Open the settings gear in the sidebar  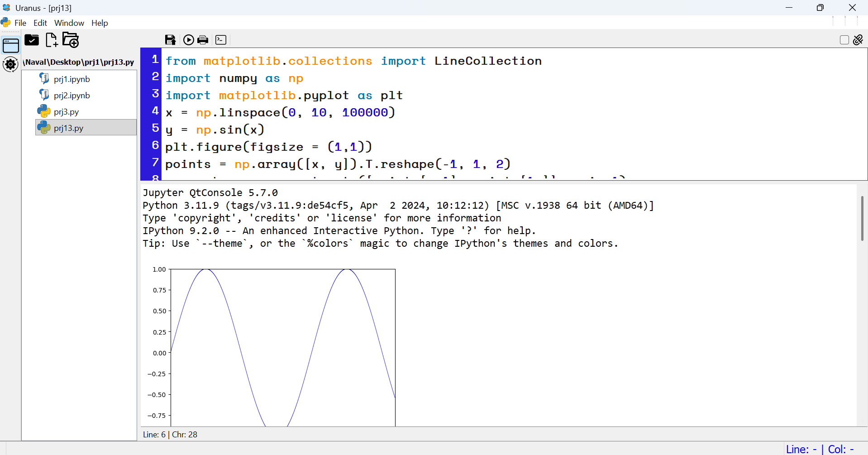pos(10,64)
